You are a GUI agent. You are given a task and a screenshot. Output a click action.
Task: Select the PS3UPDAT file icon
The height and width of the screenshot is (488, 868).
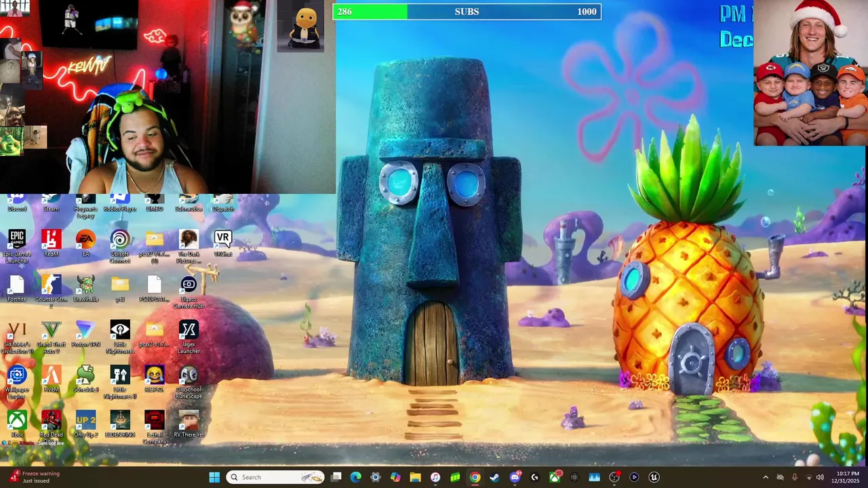pos(154,289)
